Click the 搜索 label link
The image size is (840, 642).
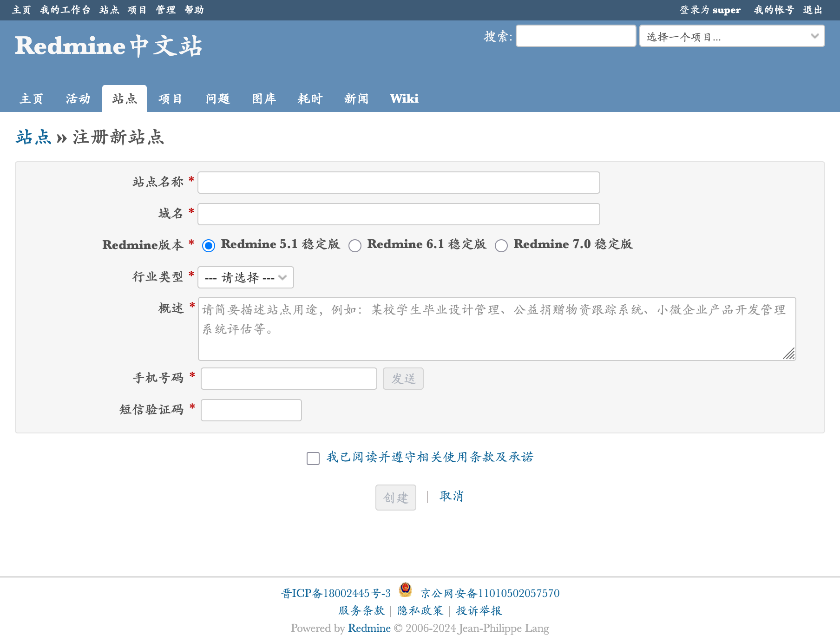[x=496, y=36]
